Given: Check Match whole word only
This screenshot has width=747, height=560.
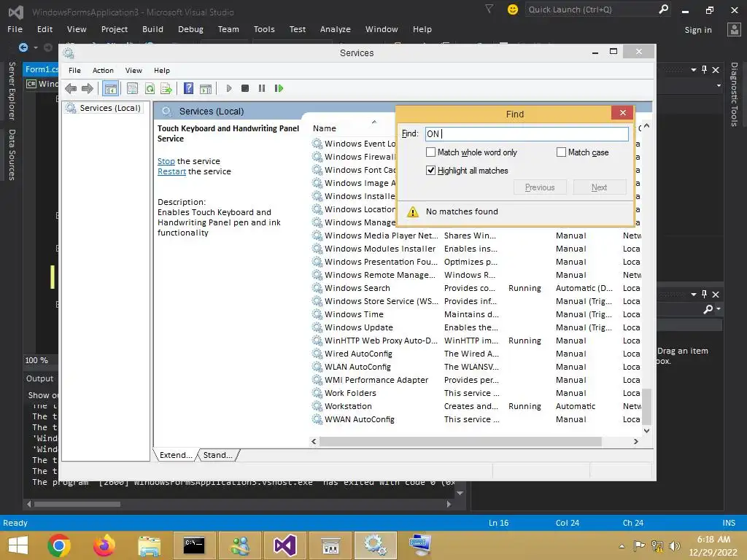Looking at the screenshot, I should tap(430, 152).
